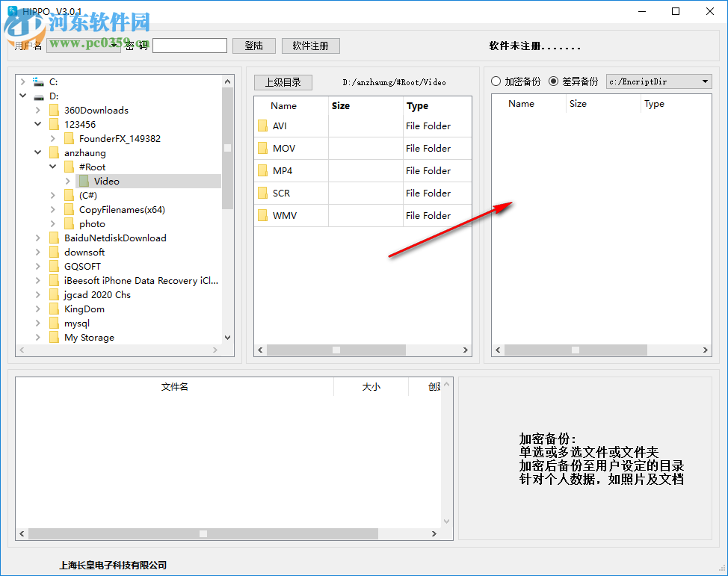728x576 pixels.
Task: Select the photo folder icon in the tree
Action: [x=69, y=223]
